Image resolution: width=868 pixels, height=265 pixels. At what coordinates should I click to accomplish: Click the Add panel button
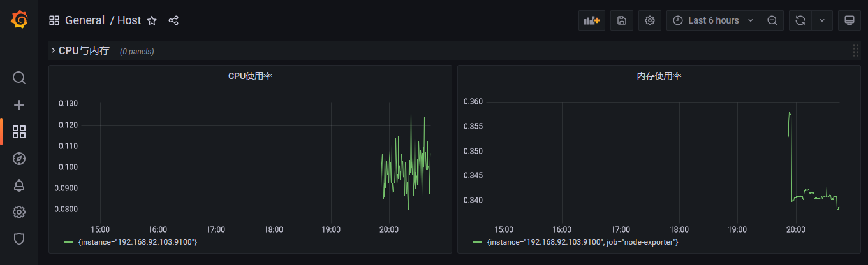tap(592, 20)
